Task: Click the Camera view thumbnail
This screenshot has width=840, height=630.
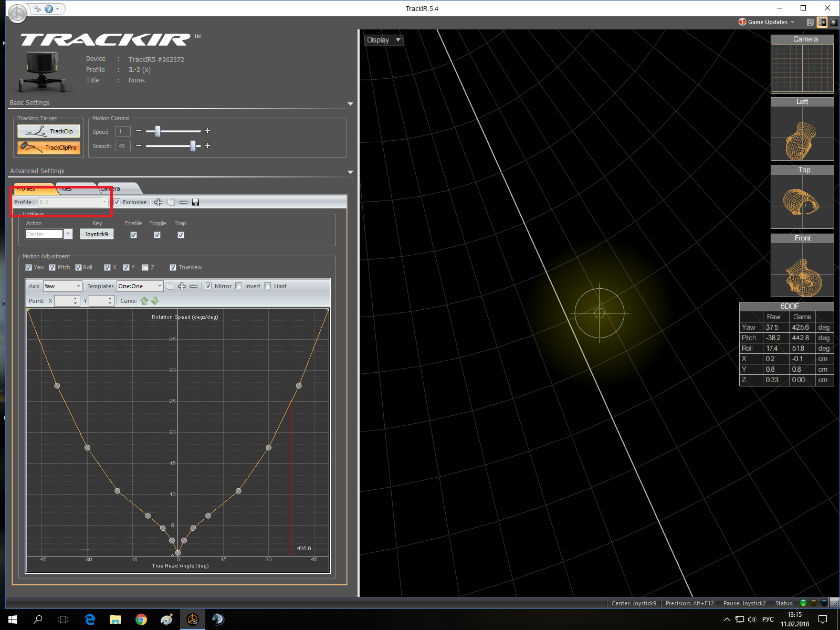Action: pos(802,64)
